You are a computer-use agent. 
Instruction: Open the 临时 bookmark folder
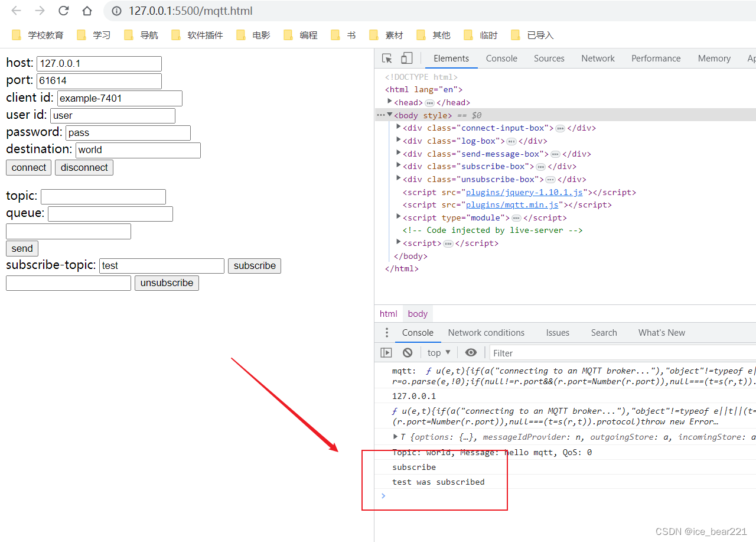(481, 35)
